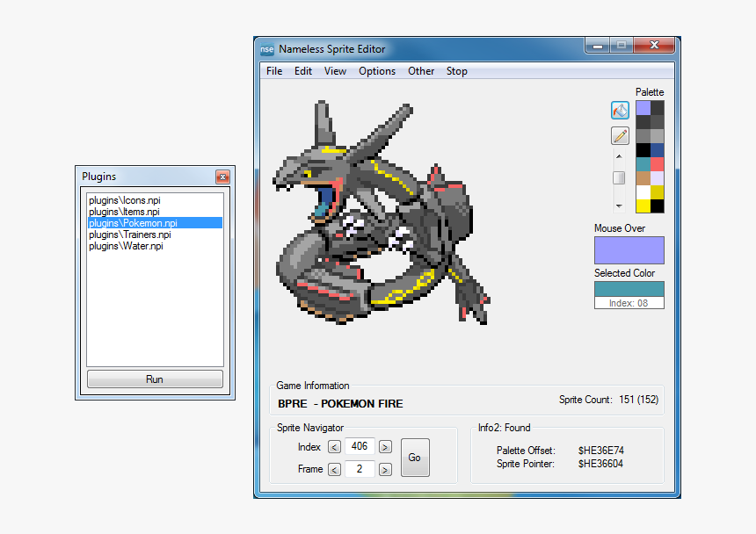
Task: Select the paint bucket fill tool
Action: pyautogui.click(x=620, y=111)
